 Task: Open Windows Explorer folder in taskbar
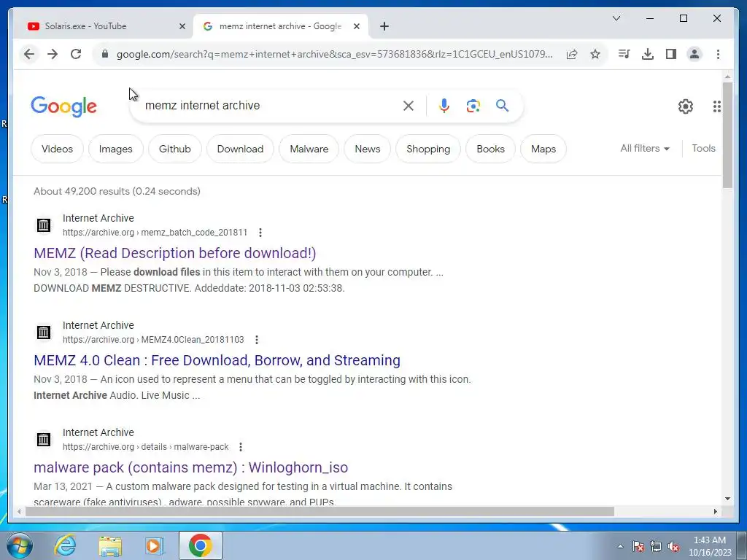coord(110,545)
